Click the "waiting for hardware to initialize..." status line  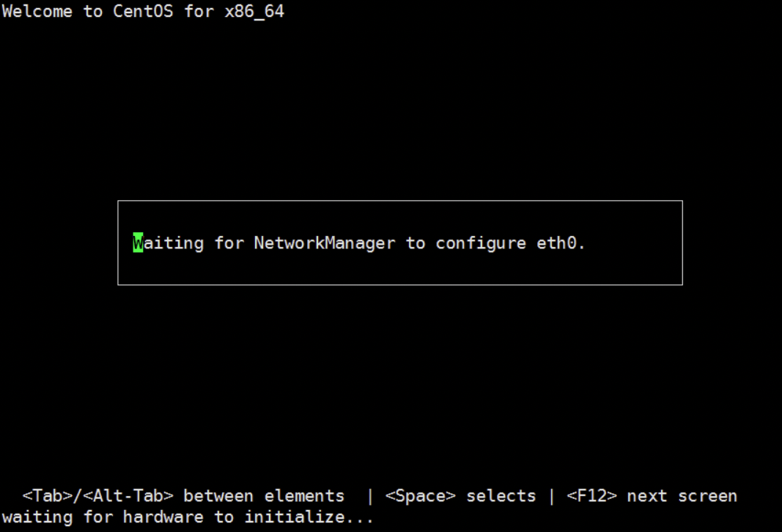pyautogui.click(x=188, y=517)
